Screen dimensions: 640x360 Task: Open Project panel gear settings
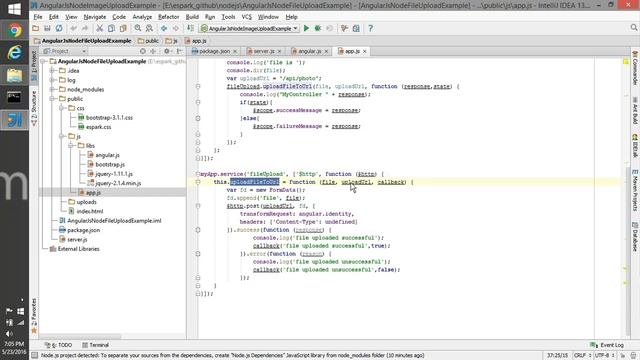tap(167, 51)
